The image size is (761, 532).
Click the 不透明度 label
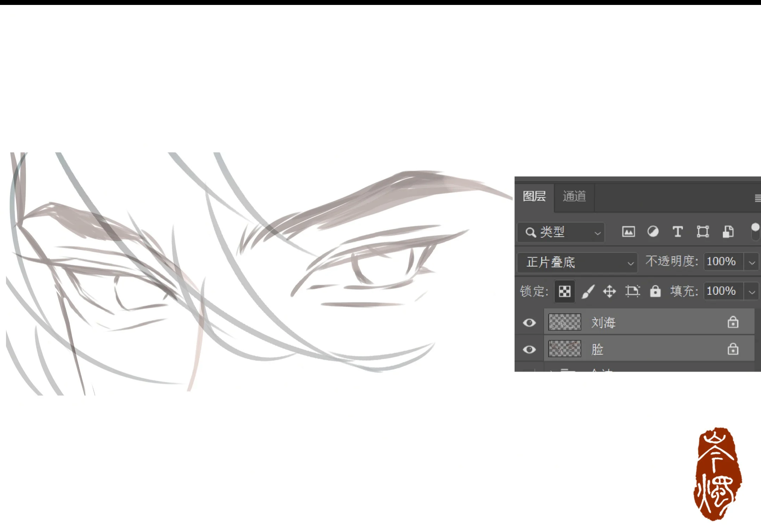[672, 261]
